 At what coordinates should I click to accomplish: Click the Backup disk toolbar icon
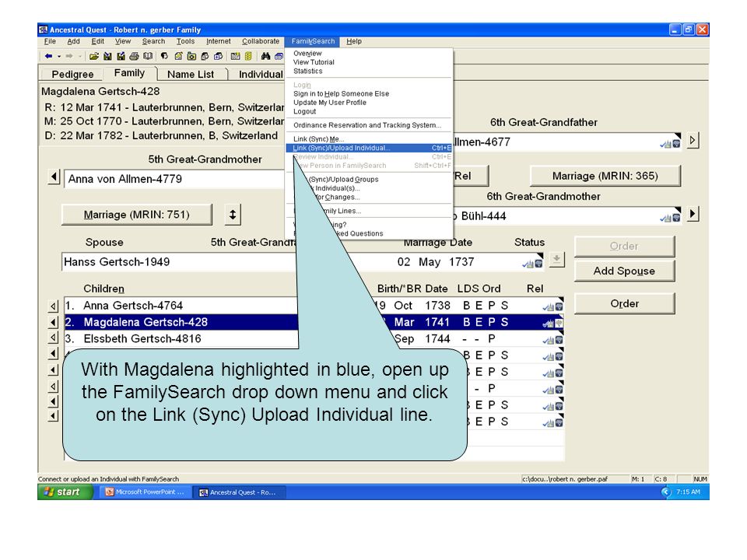[107, 56]
